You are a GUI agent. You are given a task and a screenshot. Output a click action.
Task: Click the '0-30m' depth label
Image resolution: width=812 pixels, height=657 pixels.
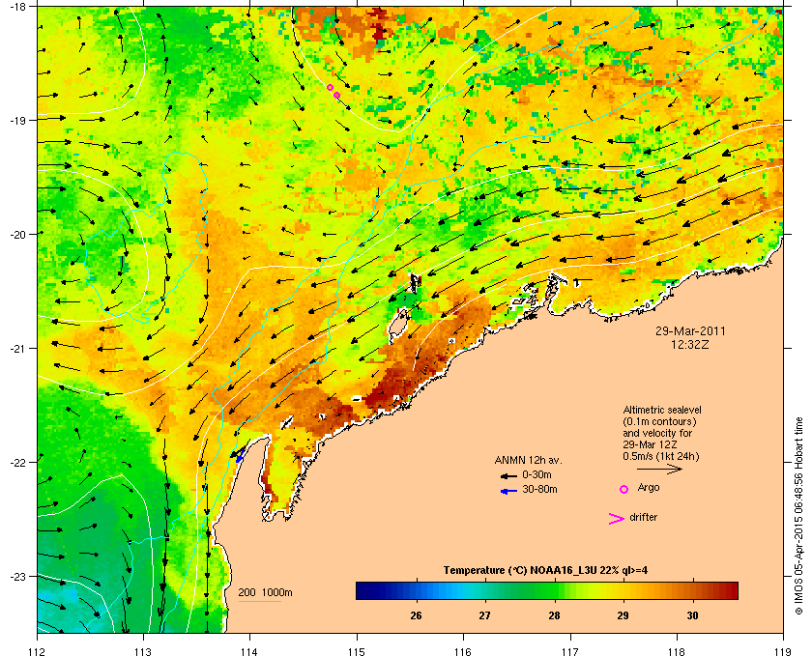(x=536, y=474)
